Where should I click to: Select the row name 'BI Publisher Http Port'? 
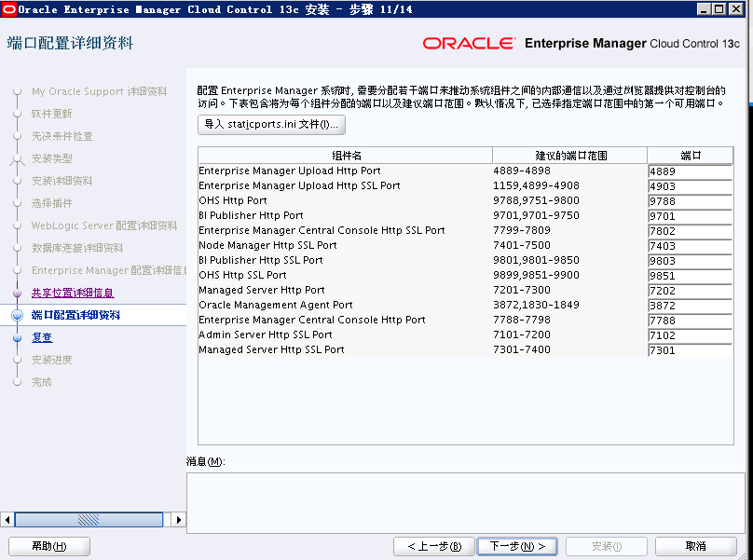[x=252, y=215]
